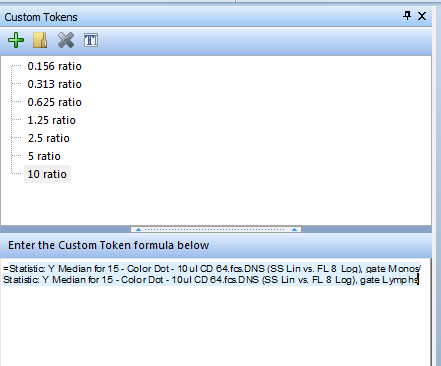Click the yellow folder icon in the tokens toolbar
Viewport: 441px width, 366px height.
click(40, 40)
